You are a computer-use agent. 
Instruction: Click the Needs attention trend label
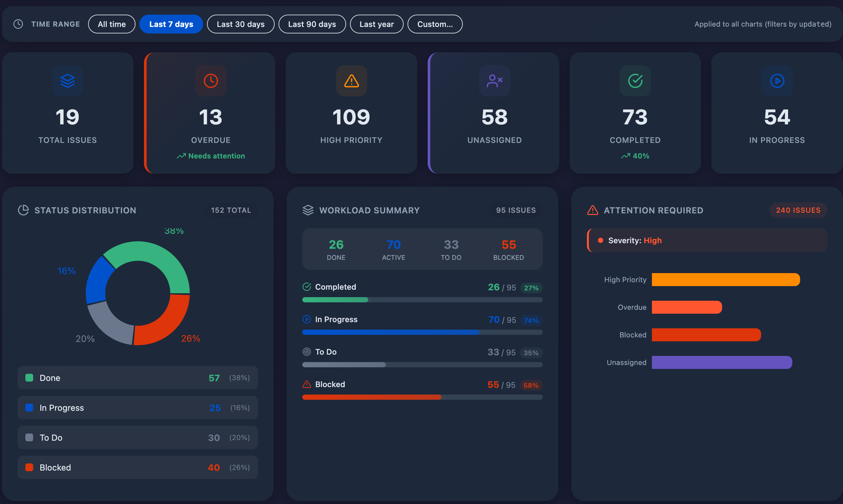pos(211,156)
